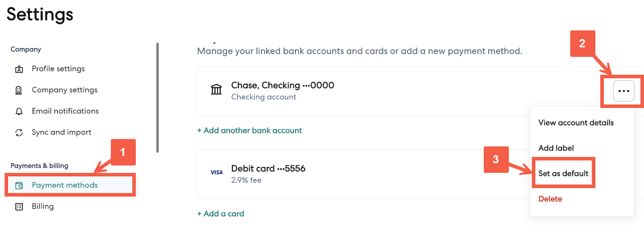Click the Email notifications bell icon
The image size is (644, 248).
(19, 112)
